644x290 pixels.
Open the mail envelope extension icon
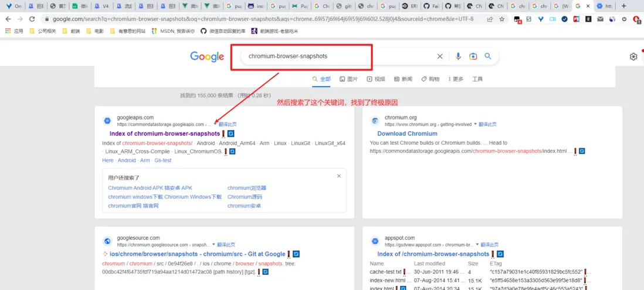[601, 19]
